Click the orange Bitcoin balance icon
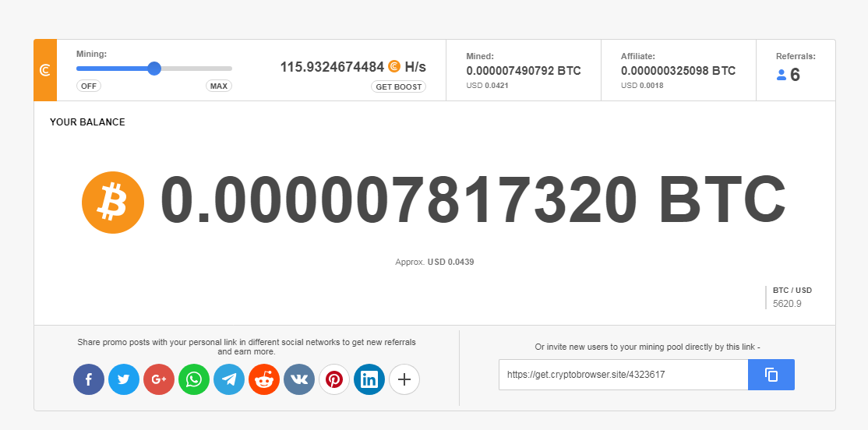868x430 pixels. coord(113,203)
